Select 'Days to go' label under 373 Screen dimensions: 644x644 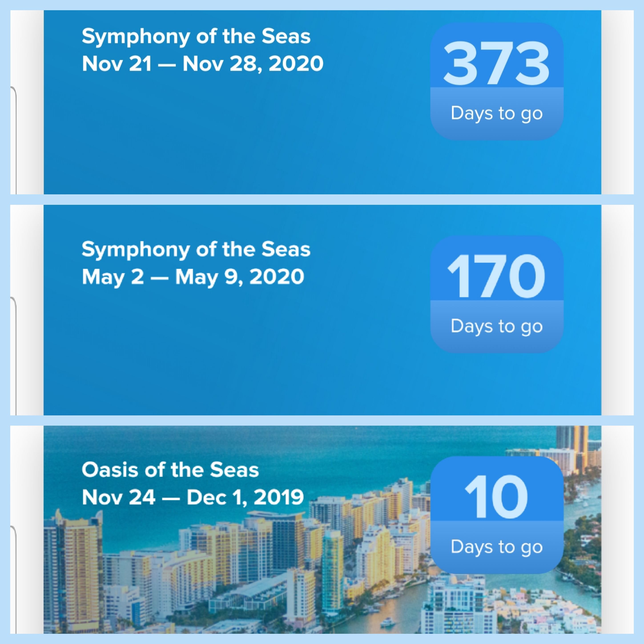497,113
